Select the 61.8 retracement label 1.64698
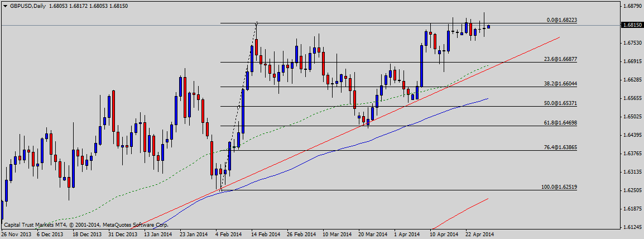This screenshot has height=239, width=644. point(560,122)
